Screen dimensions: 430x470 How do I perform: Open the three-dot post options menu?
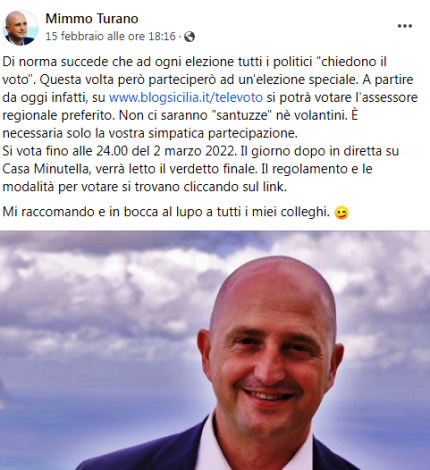[x=405, y=26]
